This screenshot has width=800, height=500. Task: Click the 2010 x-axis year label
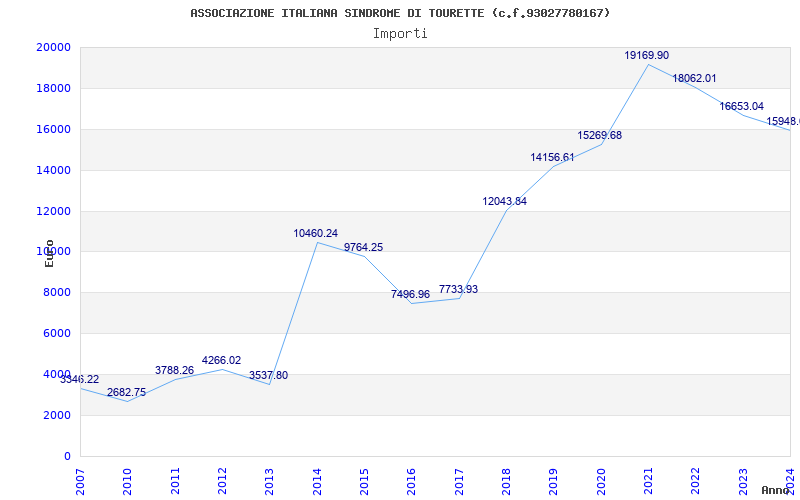pos(127,481)
